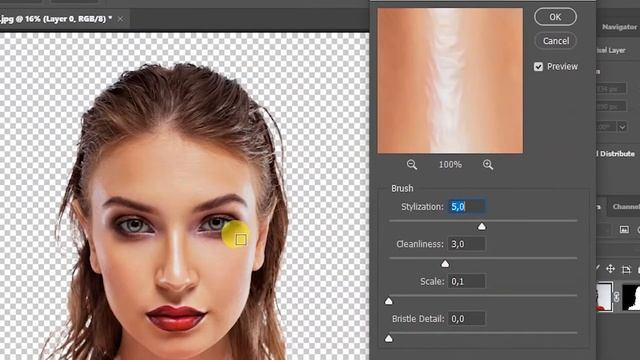Click the filter preview thumbnail

coord(450,81)
